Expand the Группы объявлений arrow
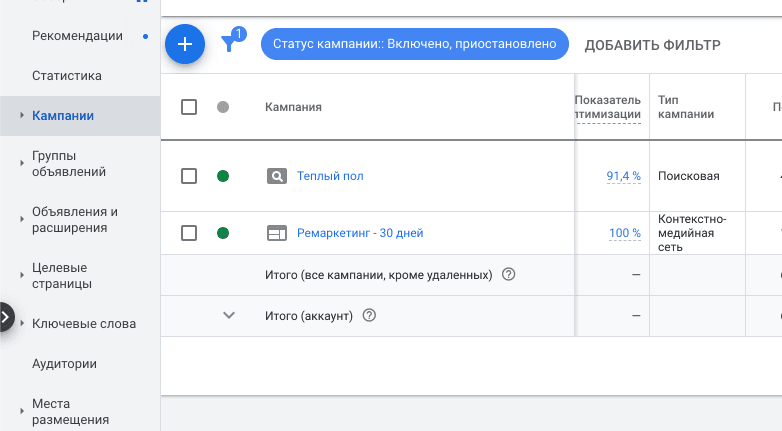This screenshot has height=431, width=782. click(x=21, y=163)
